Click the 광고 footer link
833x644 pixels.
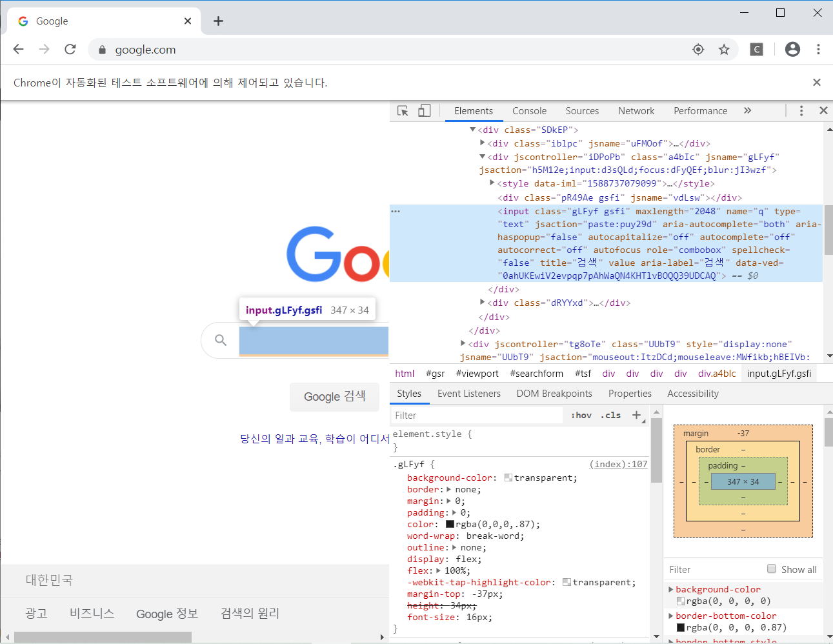(36, 613)
